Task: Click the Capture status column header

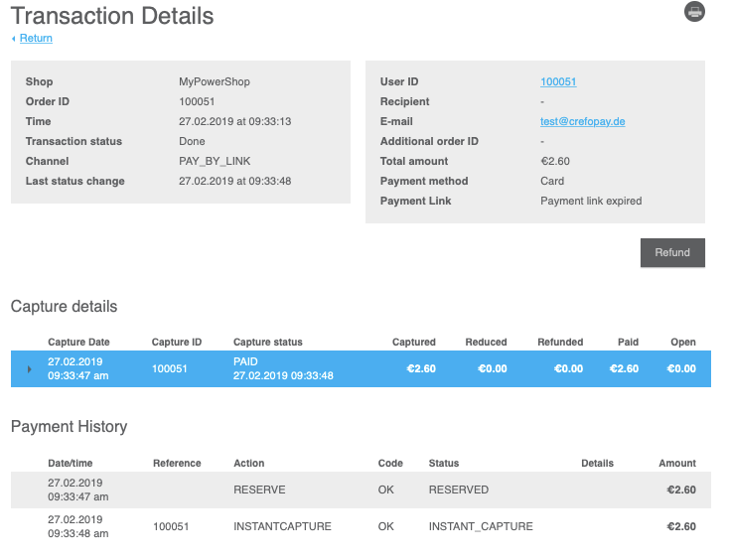Action: (x=268, y=342)
